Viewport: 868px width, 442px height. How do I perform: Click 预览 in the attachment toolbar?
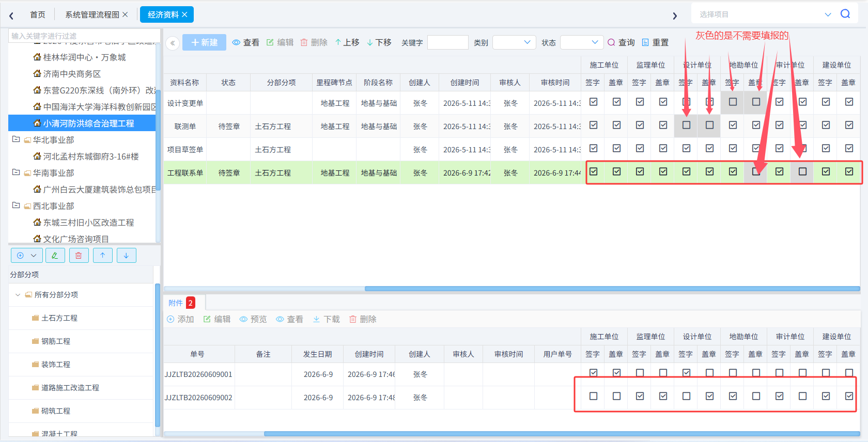coord(253,319)
